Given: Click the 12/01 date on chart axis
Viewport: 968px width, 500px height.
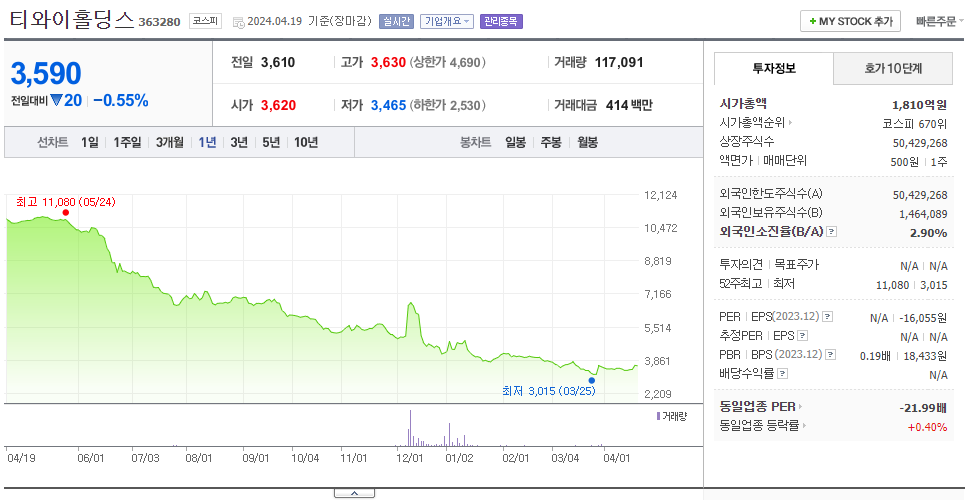Looking at the screenshot, I should point(410,459).
